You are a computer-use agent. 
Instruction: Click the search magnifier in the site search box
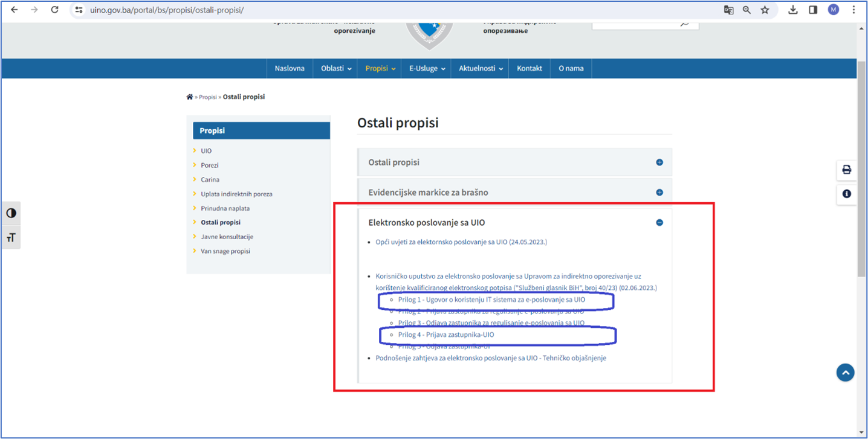point(685,23)
